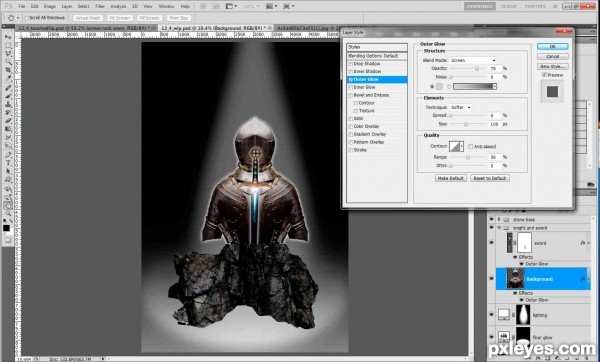Viewport: 600px width, 362px height.
Task: Click the foreground color swatch in toolbox
Action: coord(6,228)
